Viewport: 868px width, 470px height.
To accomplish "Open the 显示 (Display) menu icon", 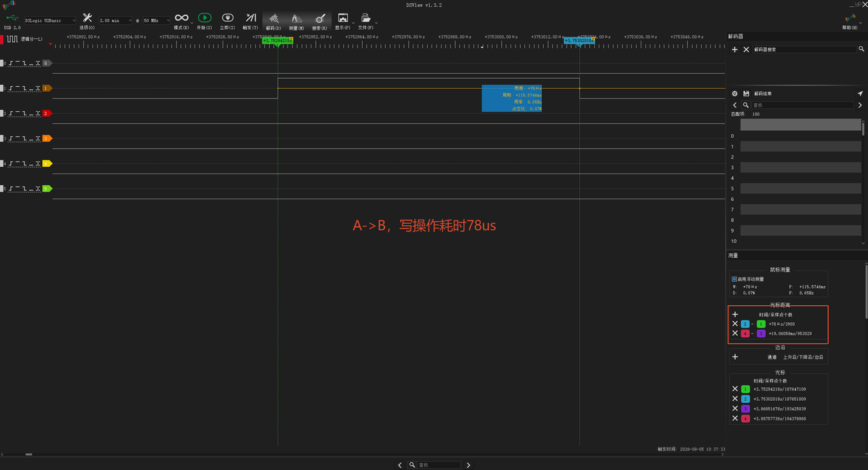I will coord(343,18).
